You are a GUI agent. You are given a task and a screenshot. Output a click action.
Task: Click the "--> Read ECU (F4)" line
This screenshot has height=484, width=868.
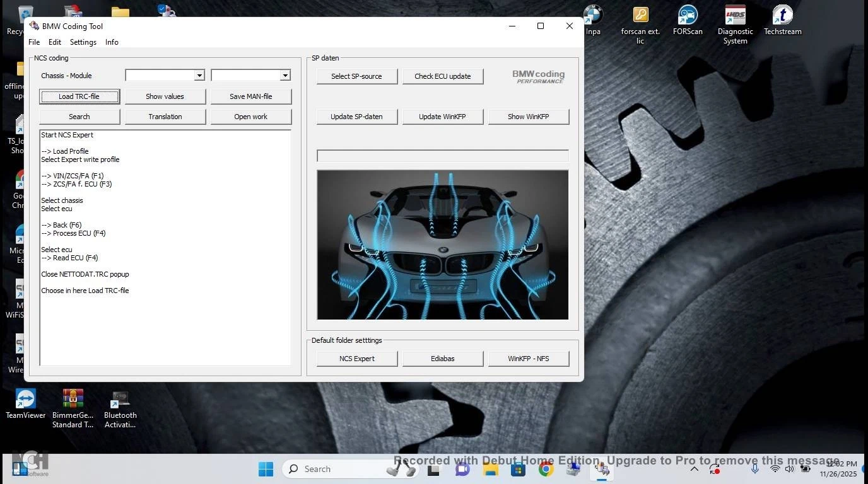point(69,258)
